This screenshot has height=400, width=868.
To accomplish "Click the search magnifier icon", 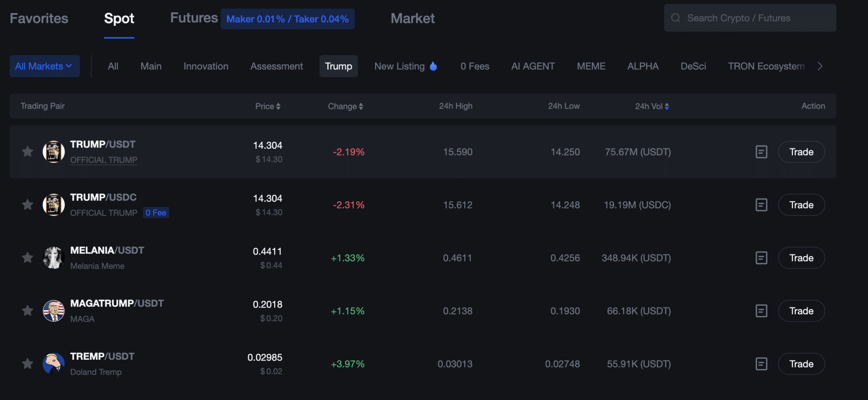I will coord(676,18).
